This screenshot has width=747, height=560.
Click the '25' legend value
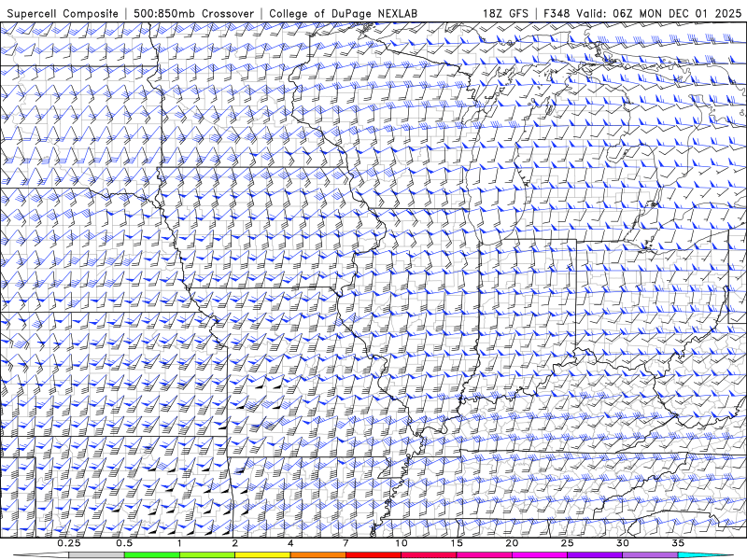[568, 543]
